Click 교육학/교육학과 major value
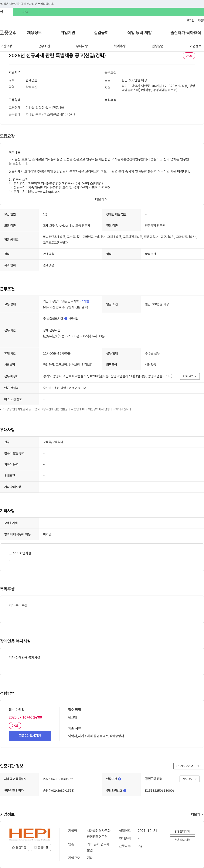 pyautogui.click(x=53, y=442)
